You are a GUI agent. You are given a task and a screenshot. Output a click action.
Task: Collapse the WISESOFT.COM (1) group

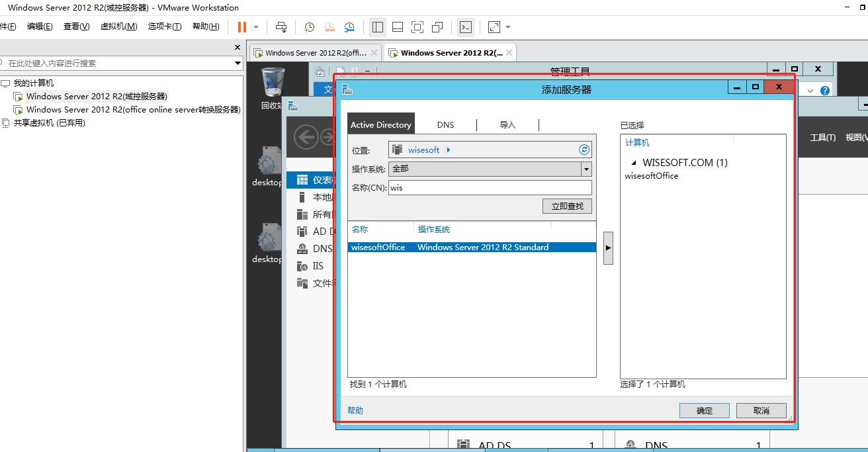[x=634, y=163]
